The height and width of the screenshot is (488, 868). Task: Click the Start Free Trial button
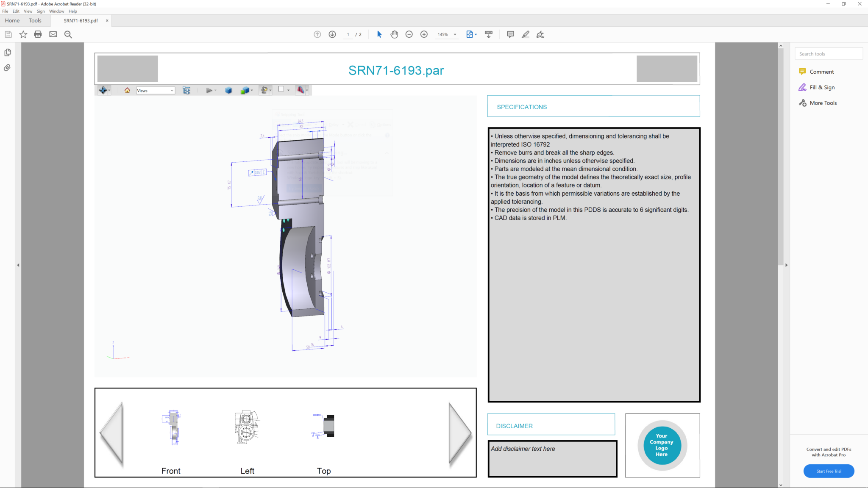(829, 471)
